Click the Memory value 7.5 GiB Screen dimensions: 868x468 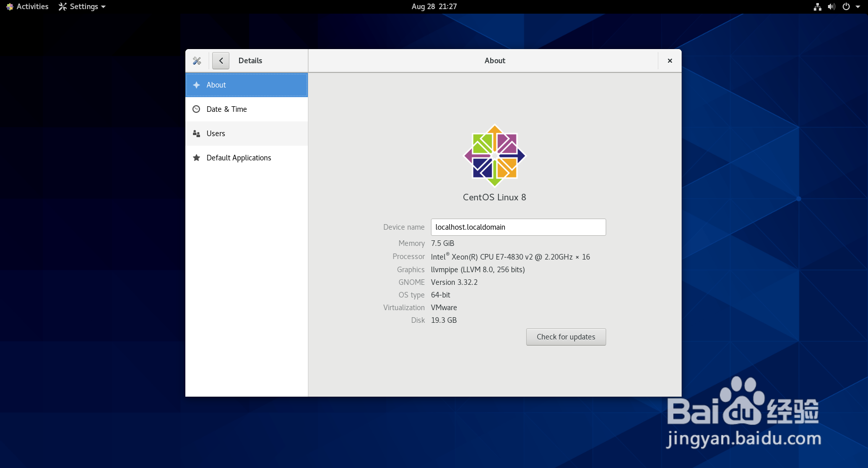(x=443, y=243)
